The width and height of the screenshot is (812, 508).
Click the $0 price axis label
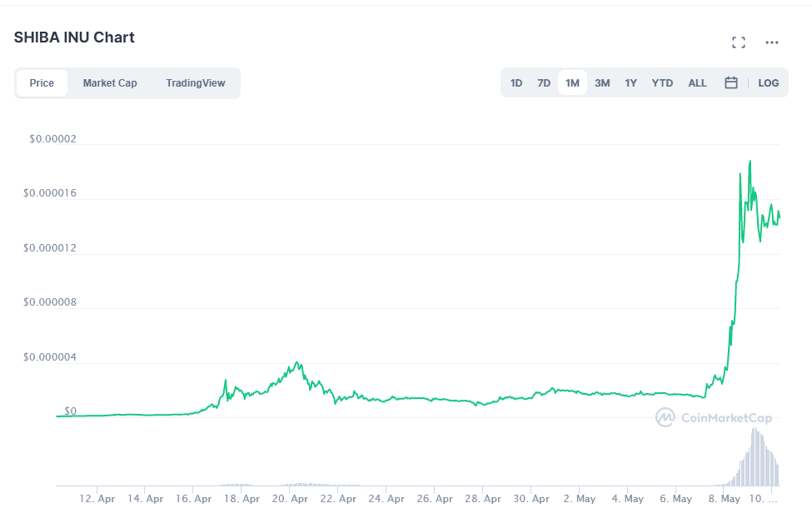(71, 411)
